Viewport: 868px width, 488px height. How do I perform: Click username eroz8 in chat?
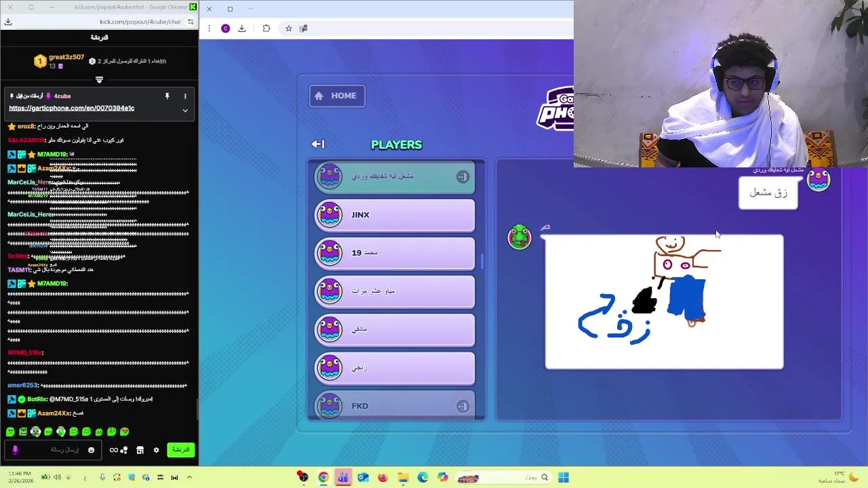click(26, 127)
